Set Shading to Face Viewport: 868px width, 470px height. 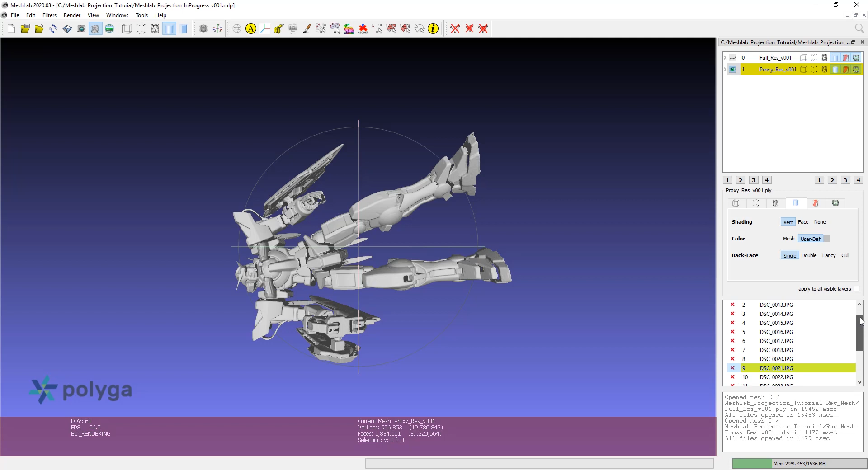pos(803,222)
